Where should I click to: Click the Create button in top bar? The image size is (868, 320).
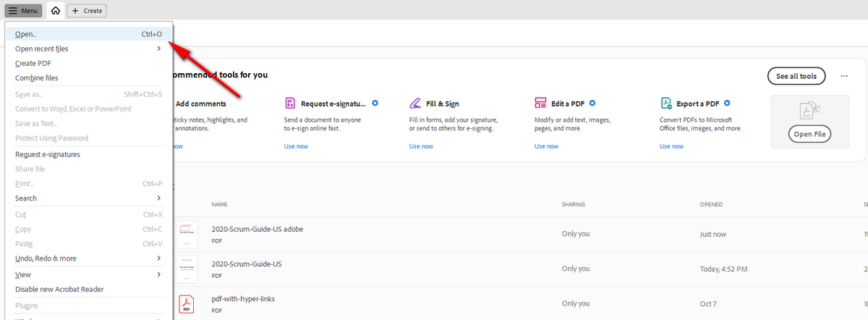[x=87, y=11]
